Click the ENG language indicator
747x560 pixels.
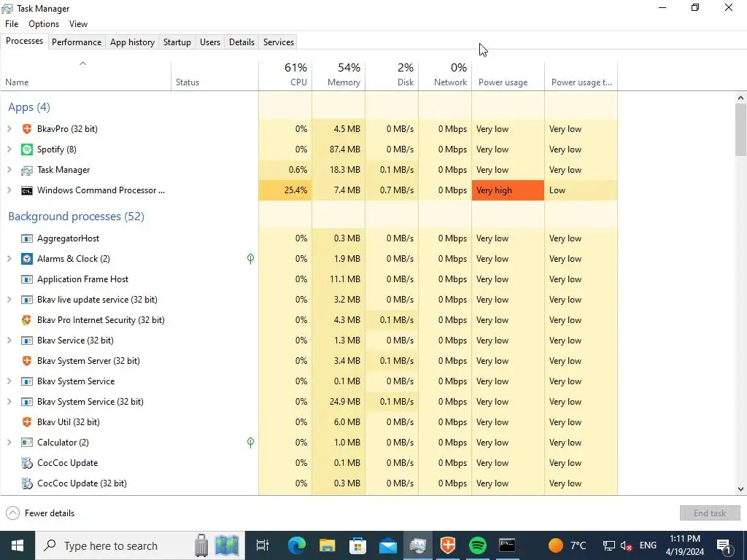point(648,545)
